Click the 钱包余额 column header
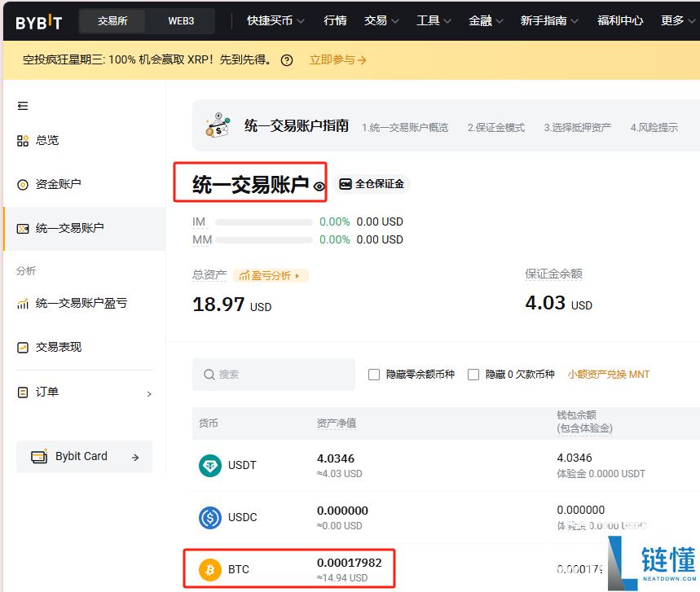Image resolution: width=700 pixels, height=592 pixels. (x=584, y=422)
